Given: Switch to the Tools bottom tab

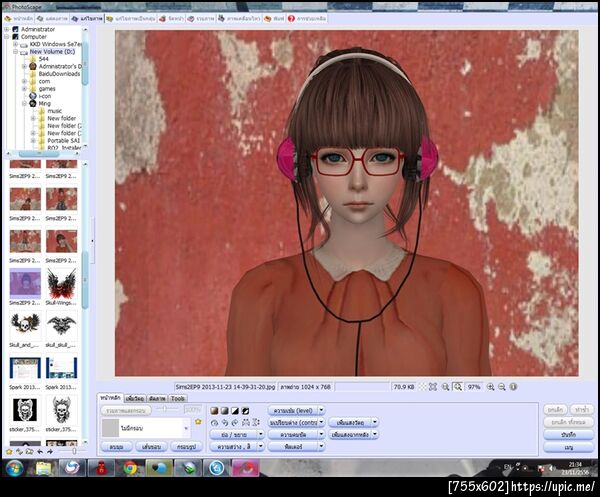Looking at the screenshot, I should 178,398.
